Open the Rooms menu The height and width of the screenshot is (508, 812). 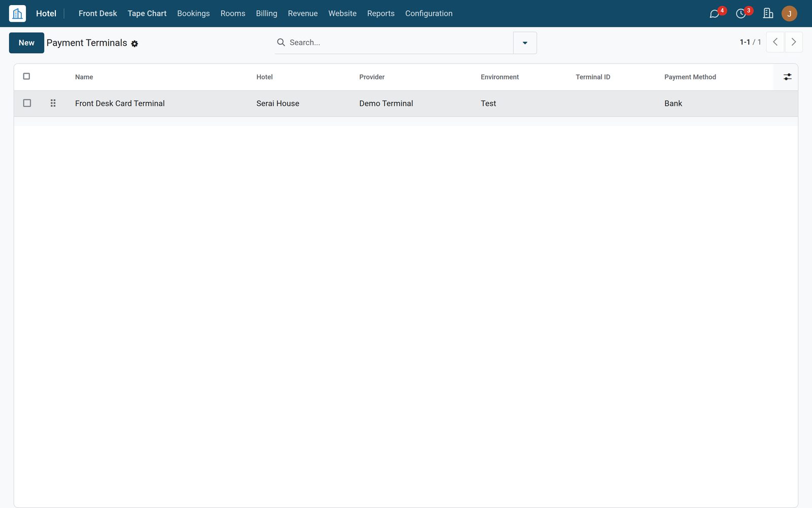pyautogui.click(x=233, y=14)
